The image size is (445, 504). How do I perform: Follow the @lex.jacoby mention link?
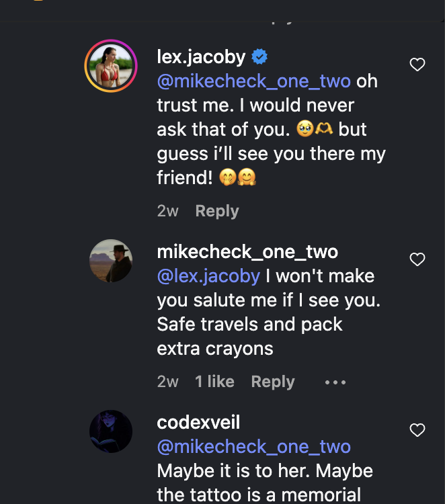coord(208,276)
